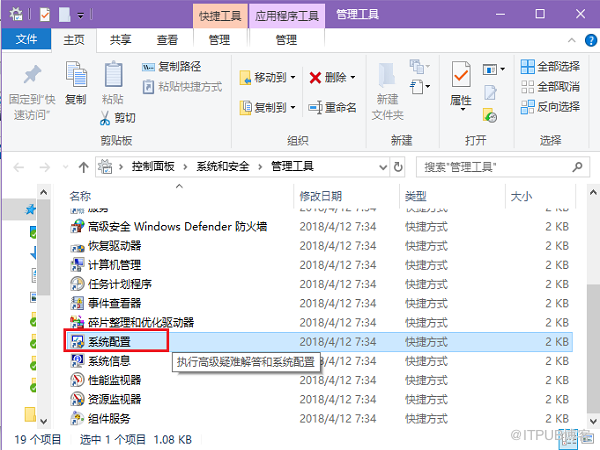The image size is (600, 450).
Task: Select the 任务计划程序 clock icon
Action: (77, 284)
